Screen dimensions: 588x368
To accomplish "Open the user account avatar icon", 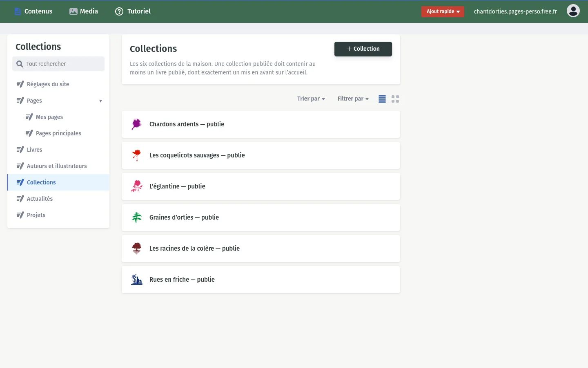I will tap(573, 11).
